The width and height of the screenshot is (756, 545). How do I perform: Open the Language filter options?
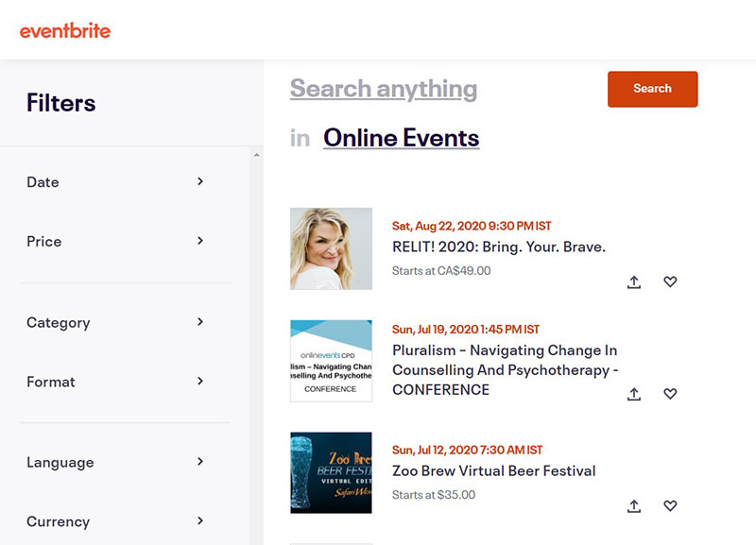point(115,462)
